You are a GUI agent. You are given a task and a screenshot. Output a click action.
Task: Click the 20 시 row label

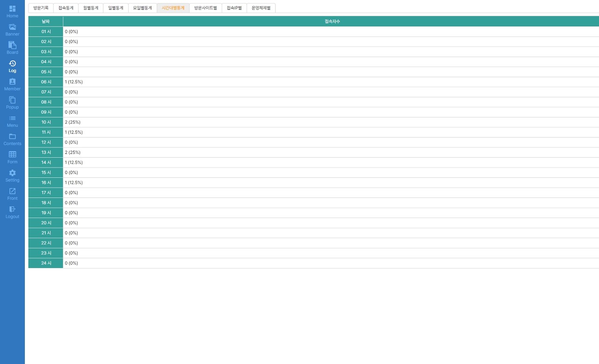click(45, 223)
